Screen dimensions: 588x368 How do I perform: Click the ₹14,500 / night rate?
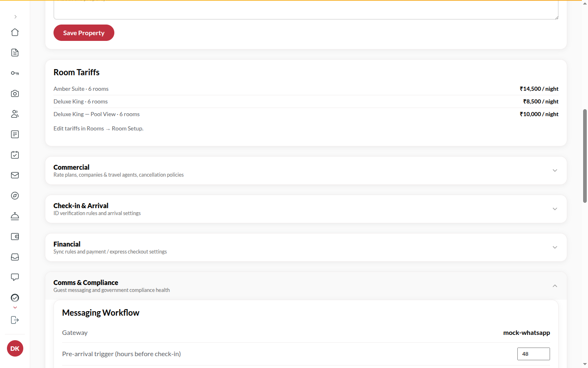click(x=539, y=89)
